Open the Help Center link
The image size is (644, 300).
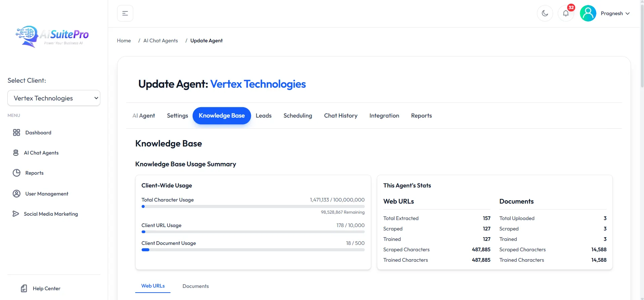pyautogui.click(x=47, y=289)
